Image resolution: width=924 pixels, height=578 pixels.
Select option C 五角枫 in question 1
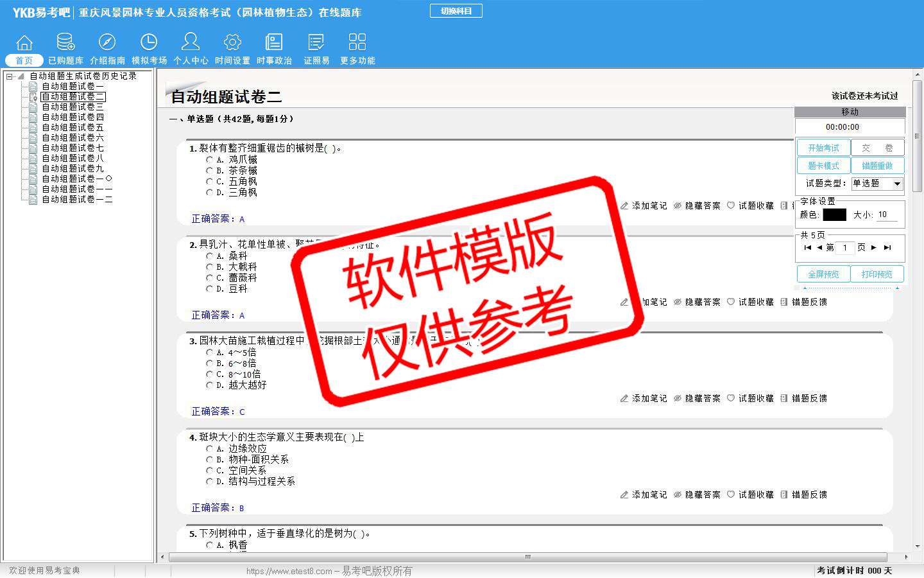(x=209, y=181)
